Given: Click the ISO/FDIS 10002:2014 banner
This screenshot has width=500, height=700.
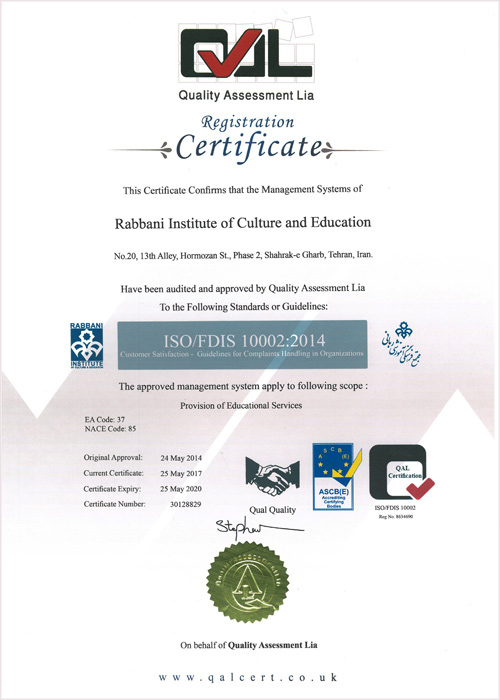Looking at the screenshot, I should pyautogui.click(x=242, y=344).
